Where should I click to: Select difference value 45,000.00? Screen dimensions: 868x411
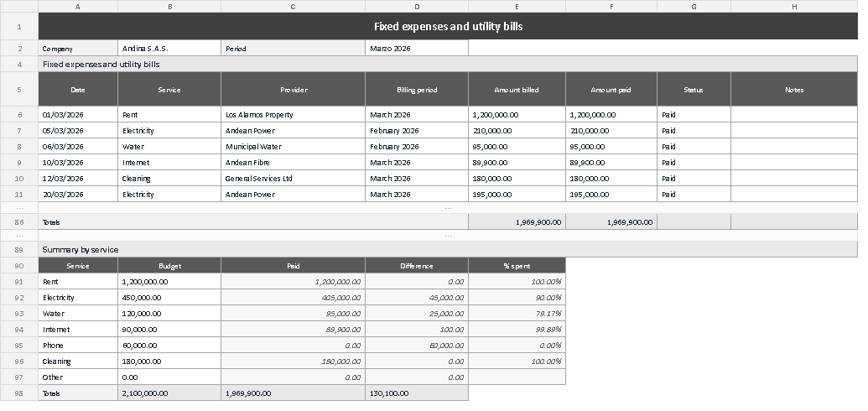417,298
